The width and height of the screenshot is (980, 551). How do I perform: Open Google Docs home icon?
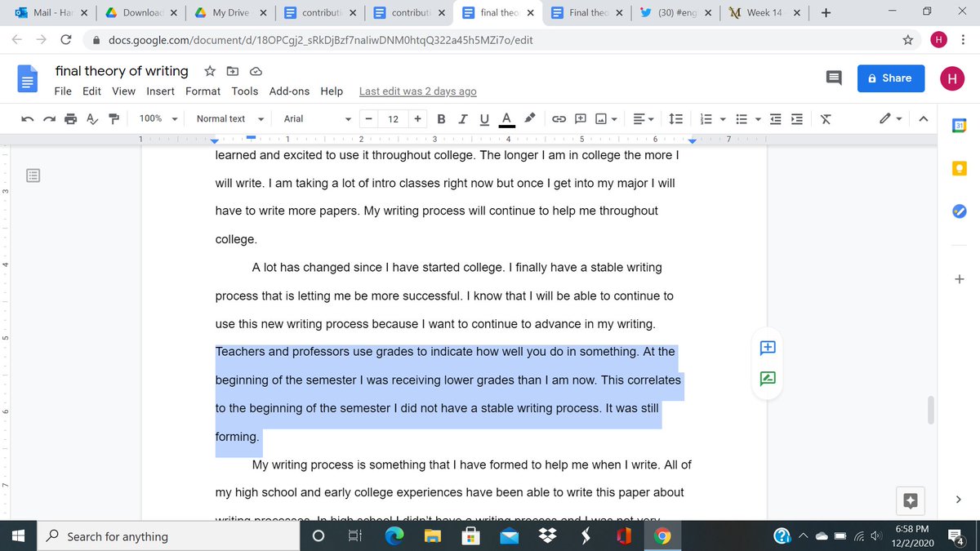(x=28, y=79)
